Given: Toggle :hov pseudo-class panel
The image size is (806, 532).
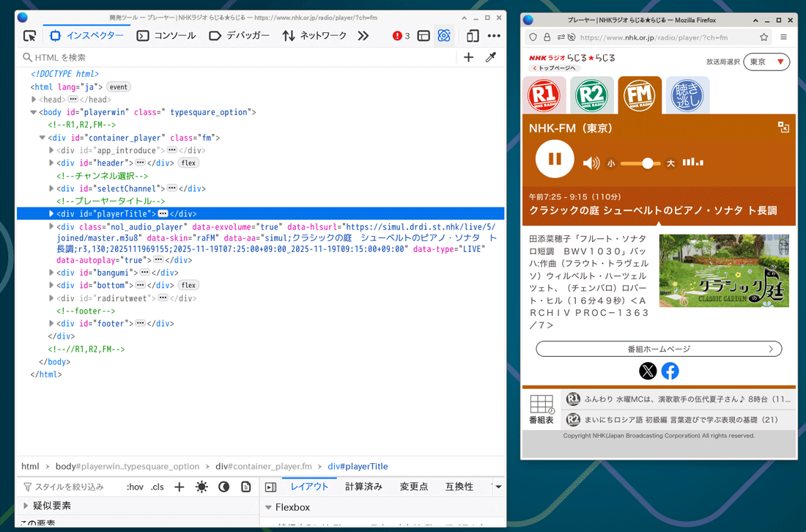Looking at the screenshot, I should (x=135, y=487).
